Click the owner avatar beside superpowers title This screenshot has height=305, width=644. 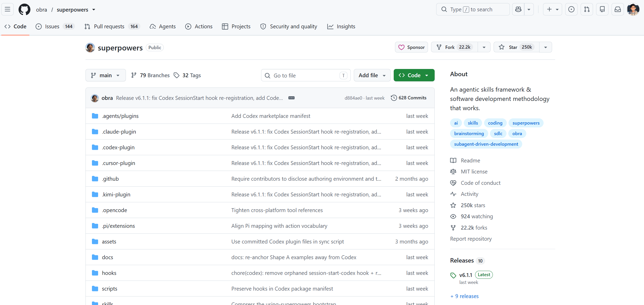click(90, 48)
